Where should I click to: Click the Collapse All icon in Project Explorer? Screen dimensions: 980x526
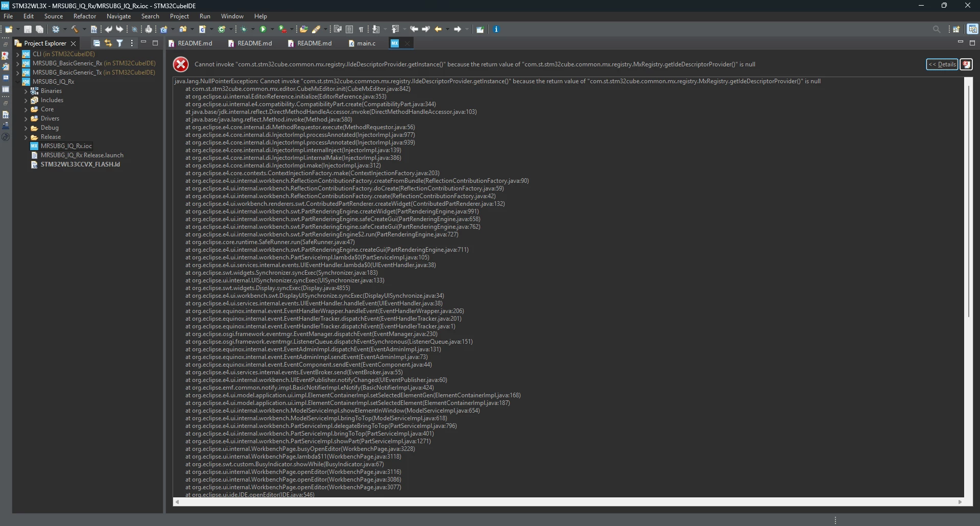click(x=97, y=43)
